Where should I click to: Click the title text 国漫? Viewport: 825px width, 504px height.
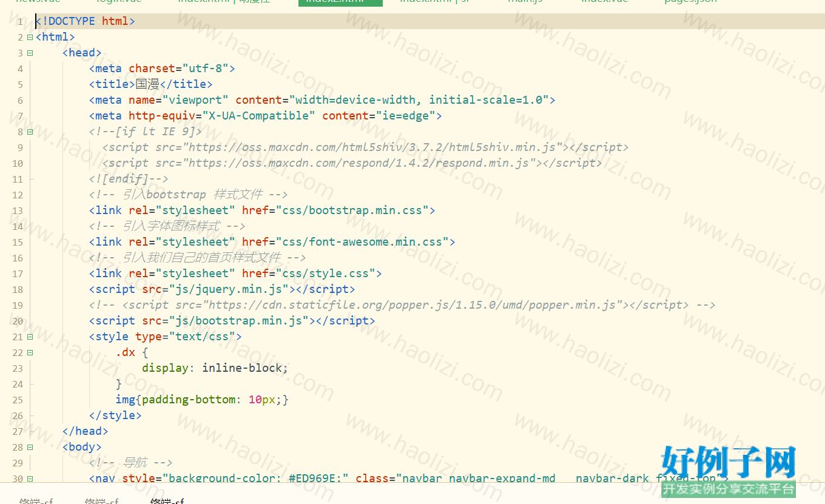click(x=148, y=84)
